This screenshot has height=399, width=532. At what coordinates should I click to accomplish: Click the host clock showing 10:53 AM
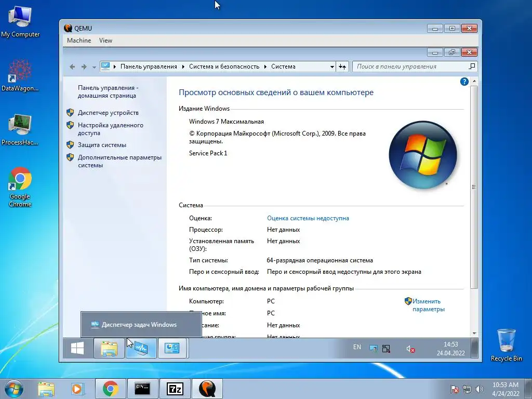coord(506,389)
